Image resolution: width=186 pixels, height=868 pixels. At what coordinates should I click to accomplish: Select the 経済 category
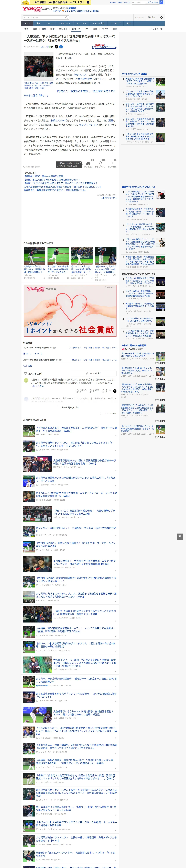click(52, 29)
